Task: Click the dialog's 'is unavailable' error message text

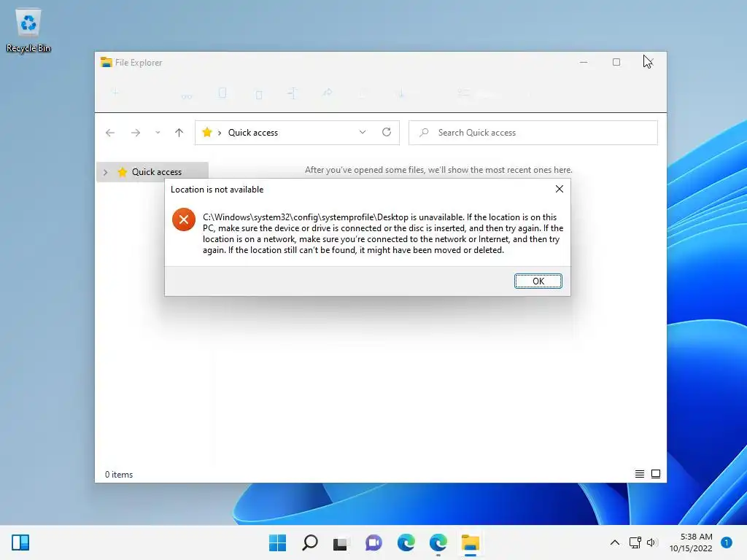Action: (x=383, y=233)
